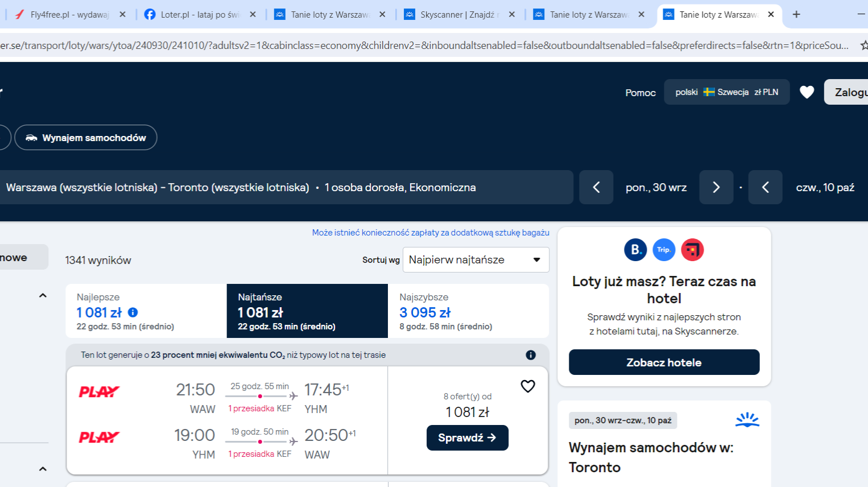Select the Najszybsze results tab
868x487 pixels.
468,311
